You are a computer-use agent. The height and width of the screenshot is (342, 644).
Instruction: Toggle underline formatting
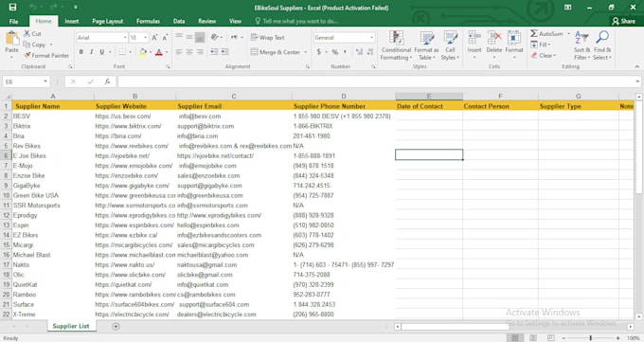(x=102, y=52)
